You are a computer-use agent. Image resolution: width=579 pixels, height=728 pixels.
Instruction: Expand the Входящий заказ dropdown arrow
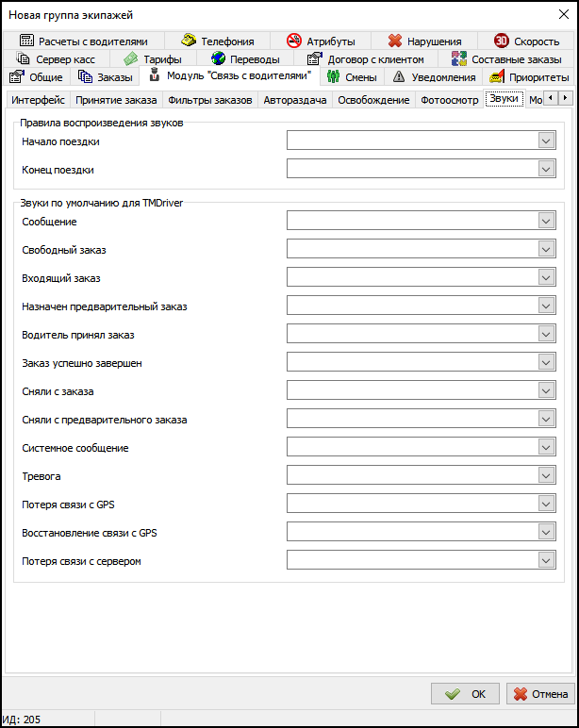[546, 277]
